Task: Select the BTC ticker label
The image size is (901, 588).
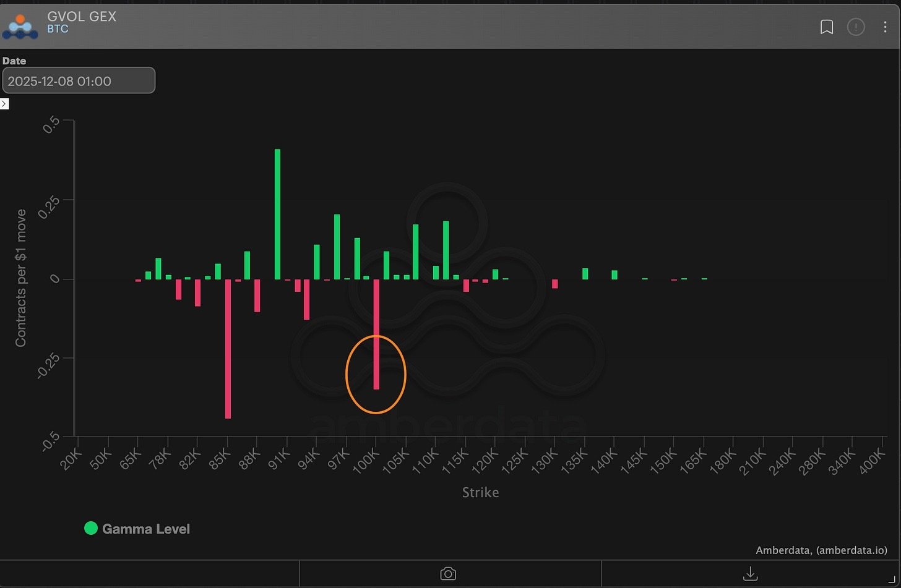Action: point(58,28)
